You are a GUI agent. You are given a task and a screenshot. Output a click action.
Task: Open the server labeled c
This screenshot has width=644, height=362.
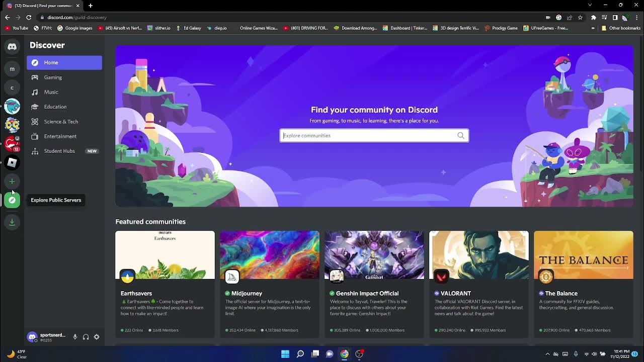coord(12,87)
